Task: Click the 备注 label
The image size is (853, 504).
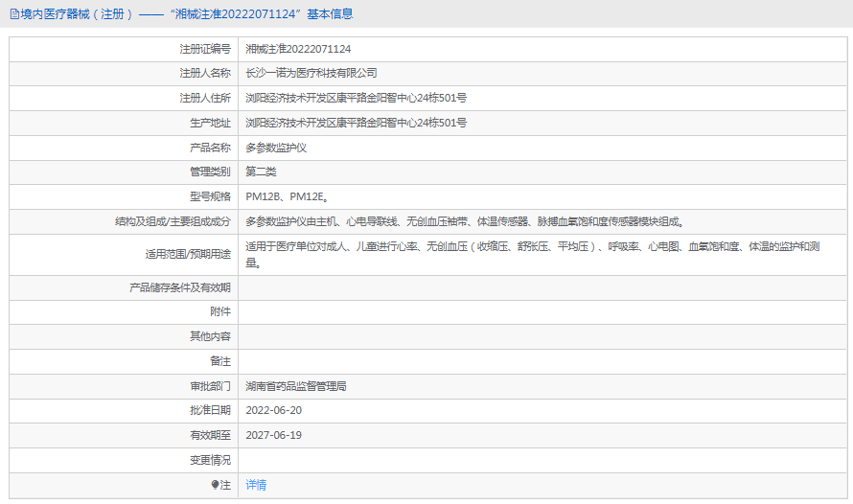Action: tap(220, 361)
